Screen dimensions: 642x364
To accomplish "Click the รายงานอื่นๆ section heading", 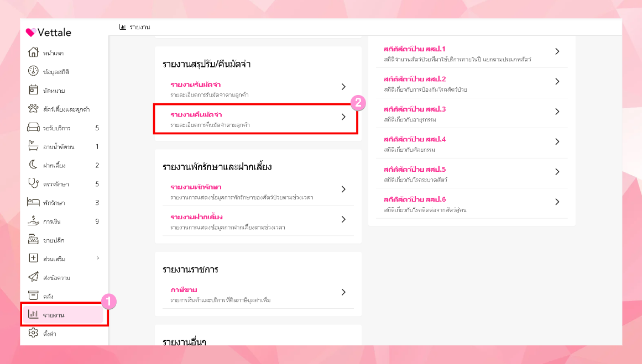I will (x=184, y=342).
